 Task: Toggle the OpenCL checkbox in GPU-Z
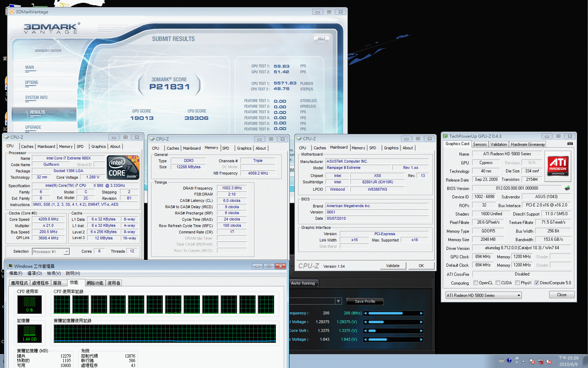pos(476,283)
